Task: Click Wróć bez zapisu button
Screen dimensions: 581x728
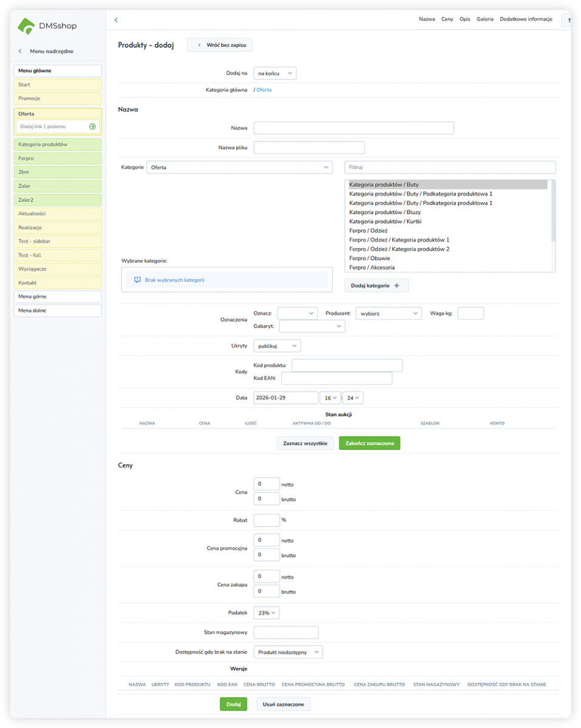Action: click(x=219, y=45)
